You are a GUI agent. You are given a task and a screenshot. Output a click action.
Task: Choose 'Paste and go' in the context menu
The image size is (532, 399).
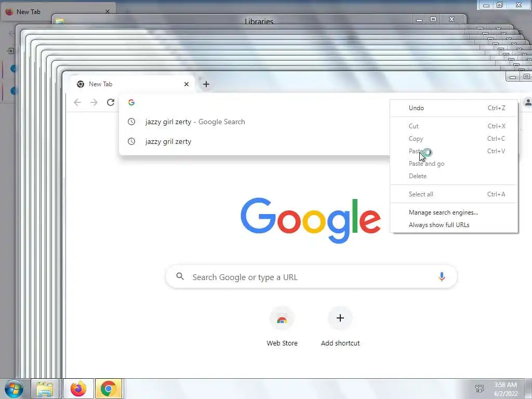click(454, 164)
